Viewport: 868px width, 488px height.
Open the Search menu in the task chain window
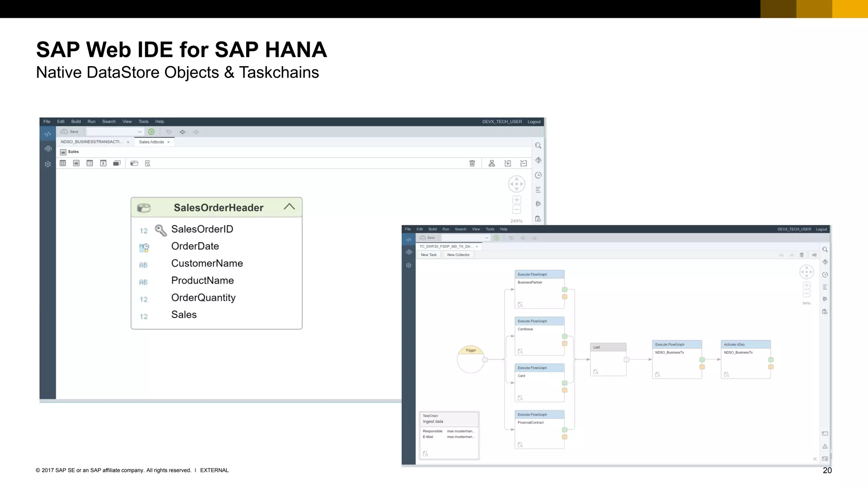point(461,229)
